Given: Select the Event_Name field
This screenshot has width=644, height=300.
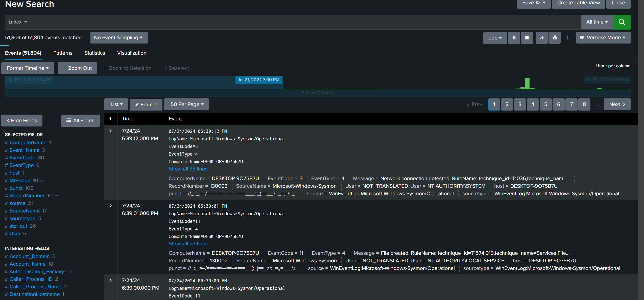Looking at the screenshot, I should point(24,150).
